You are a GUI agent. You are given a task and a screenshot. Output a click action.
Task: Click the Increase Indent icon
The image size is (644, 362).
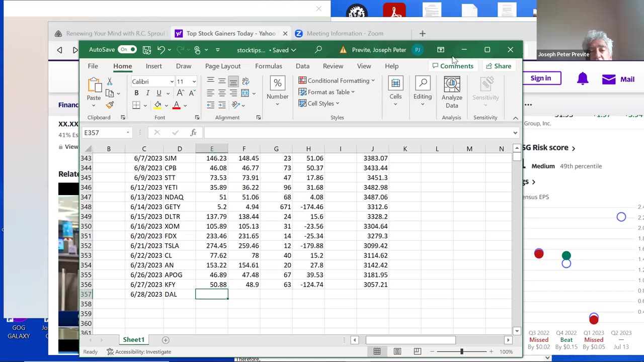pyautogui.click(x=222, y=105)
